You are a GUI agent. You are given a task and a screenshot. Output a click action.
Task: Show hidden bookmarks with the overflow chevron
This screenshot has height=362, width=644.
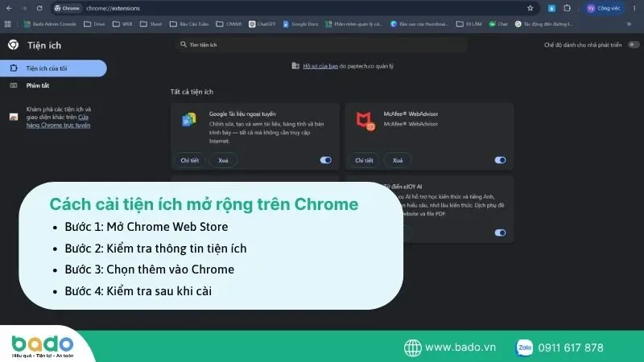coord(629,24)
